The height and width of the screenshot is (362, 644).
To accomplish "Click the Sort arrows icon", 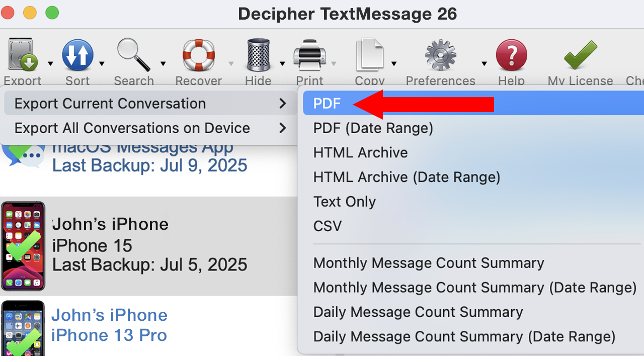I will click(77, 55).
